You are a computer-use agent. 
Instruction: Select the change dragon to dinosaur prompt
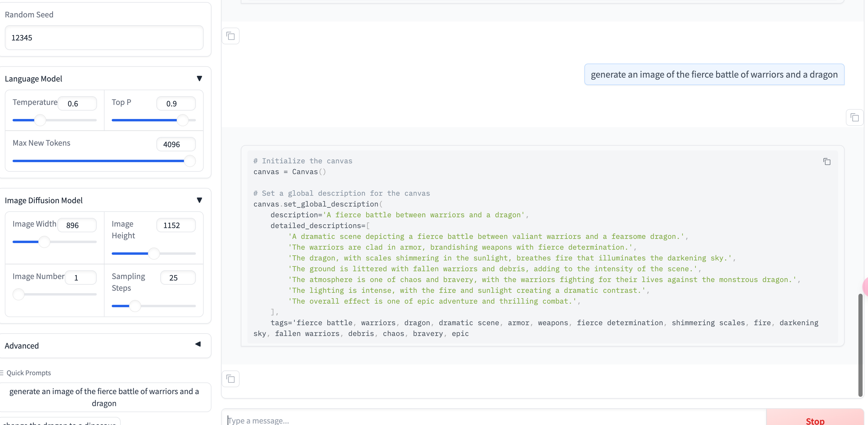point(60,423)
